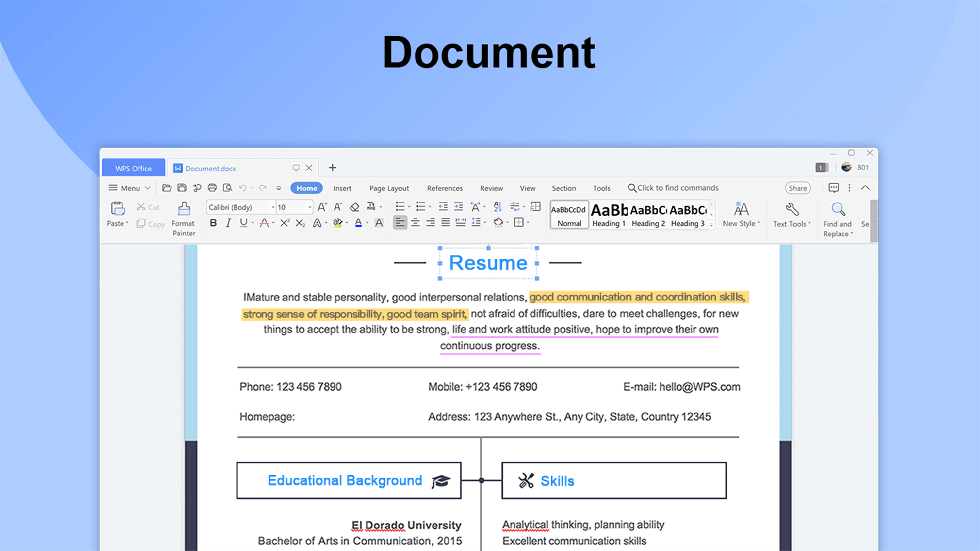980x551 pixels.
Task: Click the Share button
Action: click(x=797, y=188)
